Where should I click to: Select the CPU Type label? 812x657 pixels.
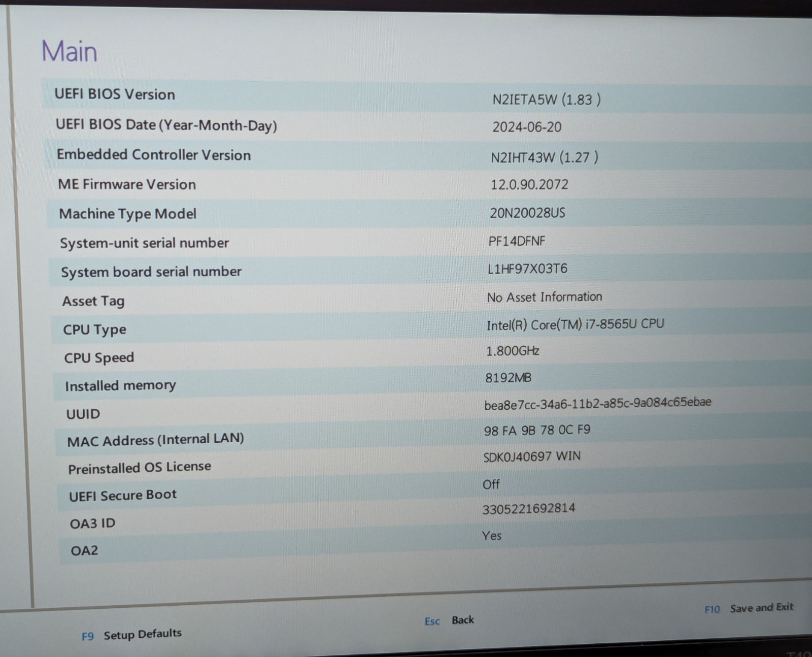pyautogui.click(x=95, y=330)
